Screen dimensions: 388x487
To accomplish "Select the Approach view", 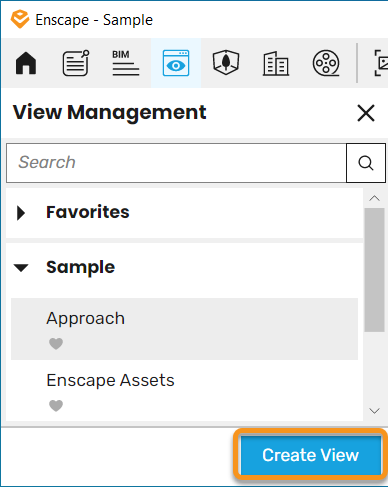I will [x=184, y=329].
